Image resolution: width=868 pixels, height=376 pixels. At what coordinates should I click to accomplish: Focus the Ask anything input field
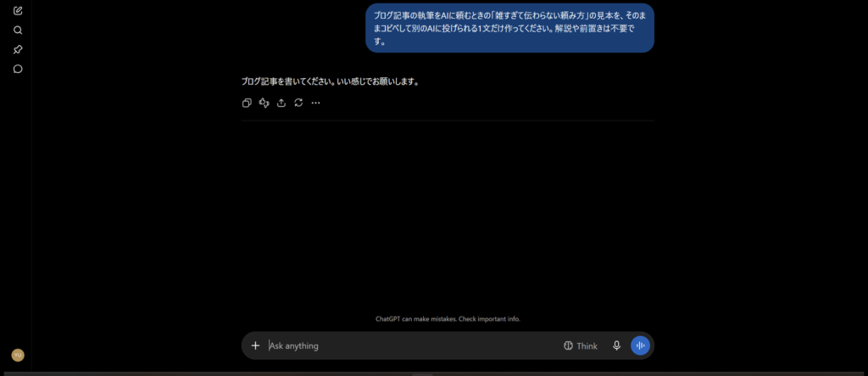tap(413, 345)
